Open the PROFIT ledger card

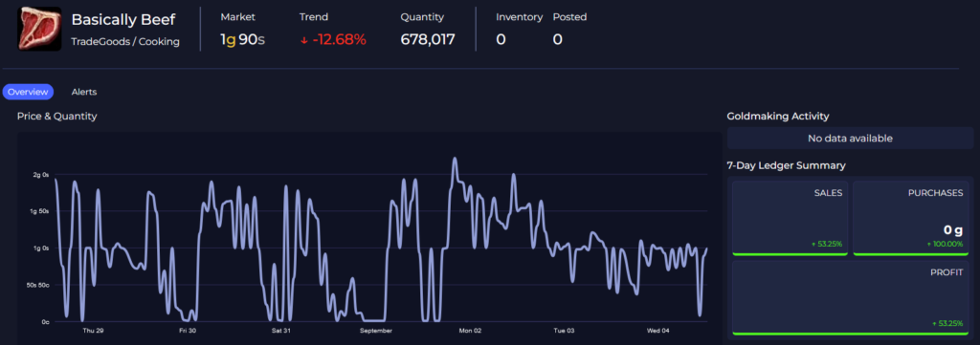[850, 298]
